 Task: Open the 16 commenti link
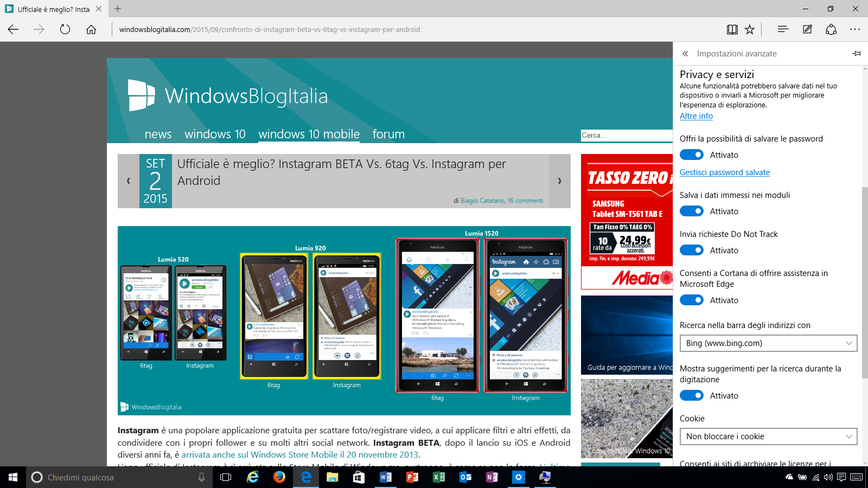tap(525, 201)
